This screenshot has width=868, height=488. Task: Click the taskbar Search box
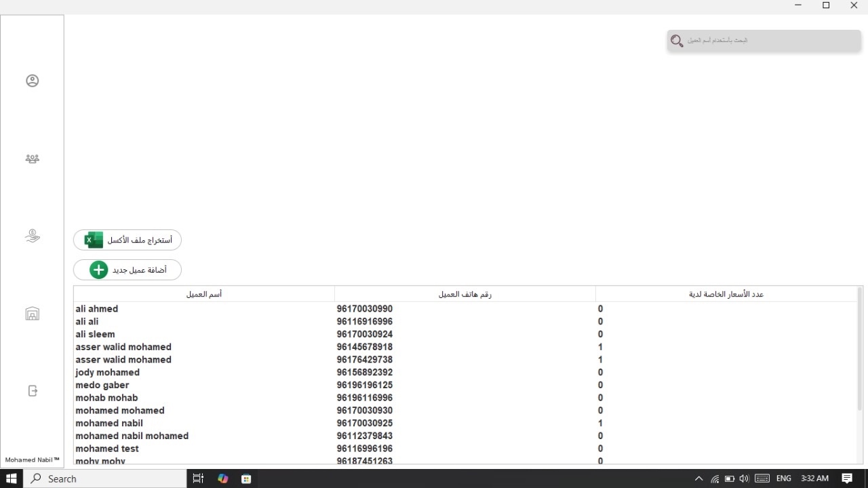(x=105, y=478)
